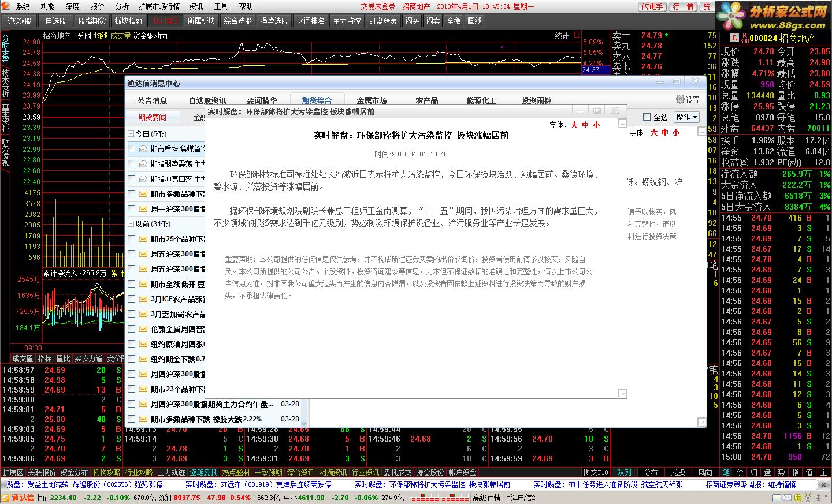Screen dimensions: 832x504
Task: Check the 期市25个品种 news checkbox
Action: point(132,239)
